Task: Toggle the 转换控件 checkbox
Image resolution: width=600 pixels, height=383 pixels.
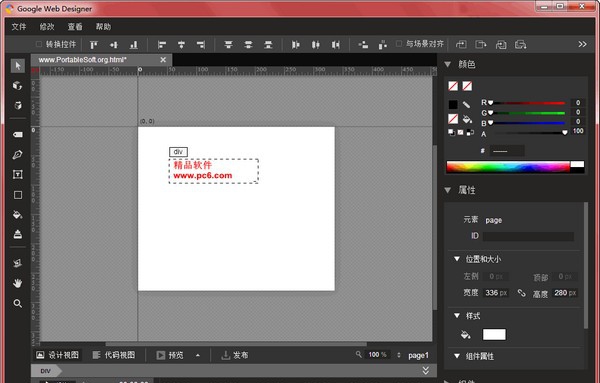Action: (x=39, y=44)
